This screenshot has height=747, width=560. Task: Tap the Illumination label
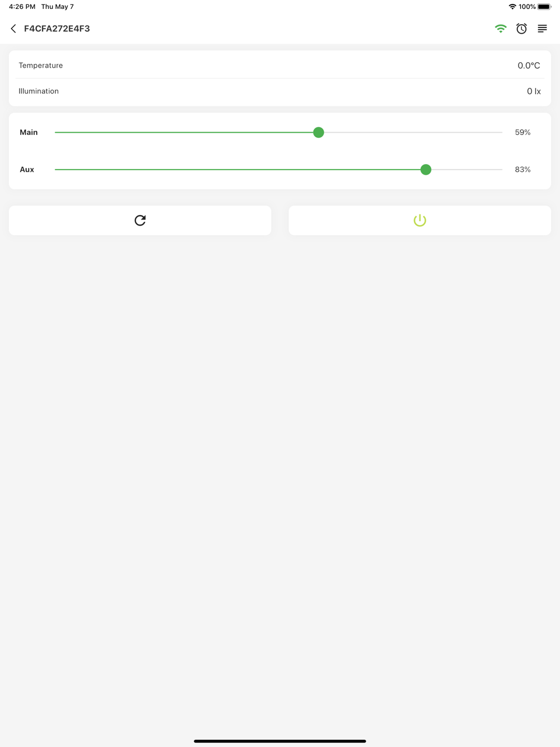click(x=39, y=91)
